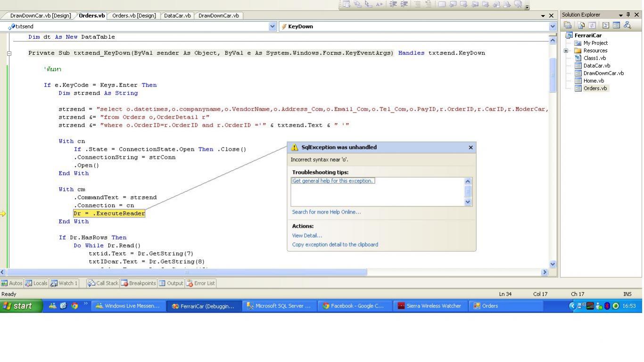
Task: Open the active files list dropdown arrow
Action: (543, 16)
